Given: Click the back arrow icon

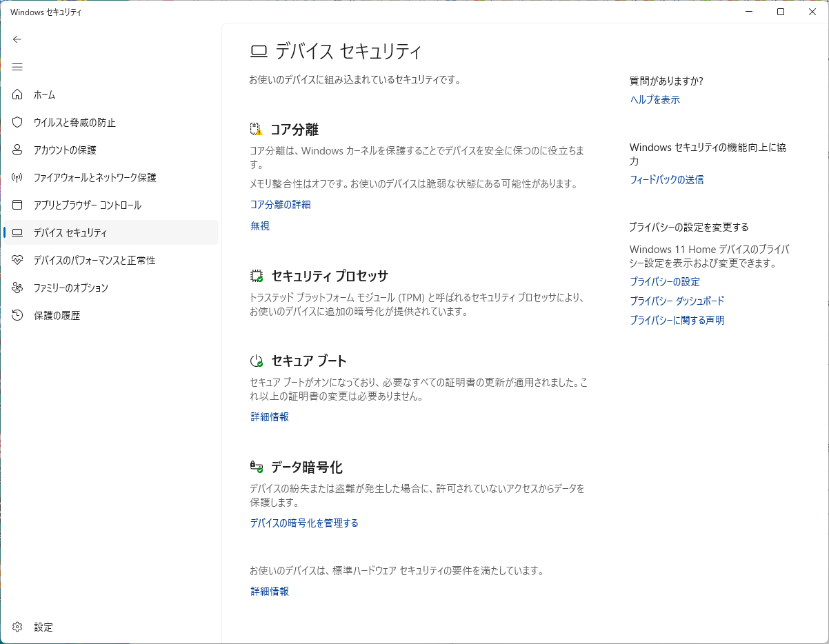Looking at the screenshot, I should click(17, 39).
